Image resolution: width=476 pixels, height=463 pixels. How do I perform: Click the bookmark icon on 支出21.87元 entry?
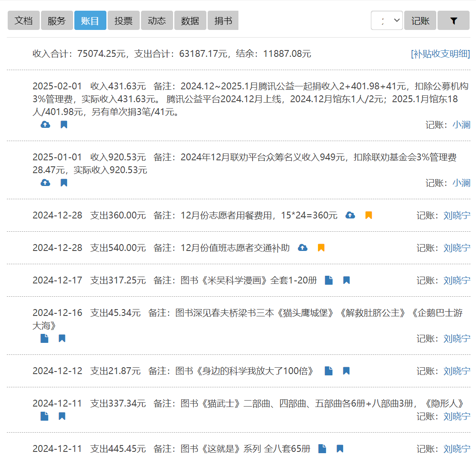(347, 371)
